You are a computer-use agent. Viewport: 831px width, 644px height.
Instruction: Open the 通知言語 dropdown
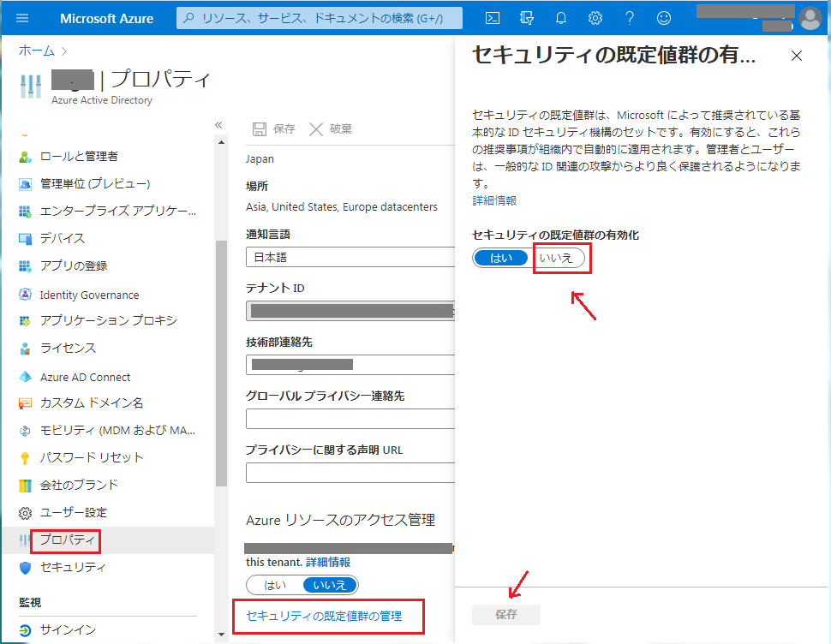[x=350, y=258]
